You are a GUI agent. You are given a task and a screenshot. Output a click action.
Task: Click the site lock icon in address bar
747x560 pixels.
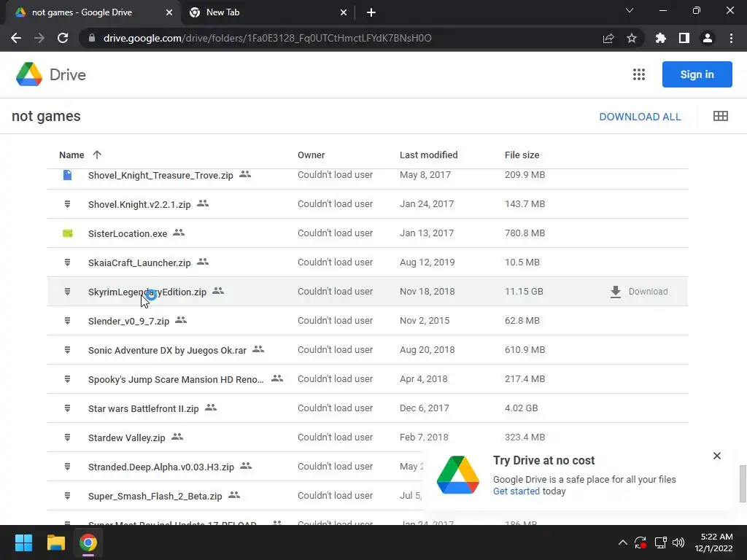[x=92, y=38]
